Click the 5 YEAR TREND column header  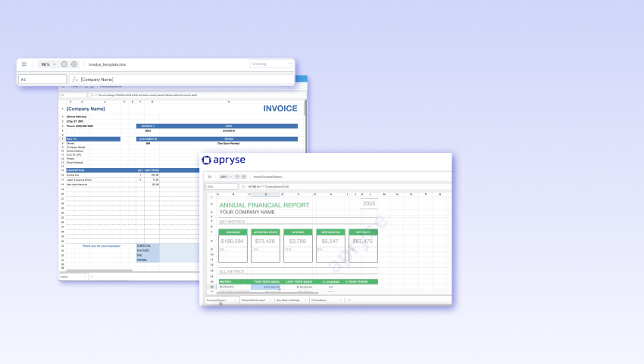tap(357, 282)
